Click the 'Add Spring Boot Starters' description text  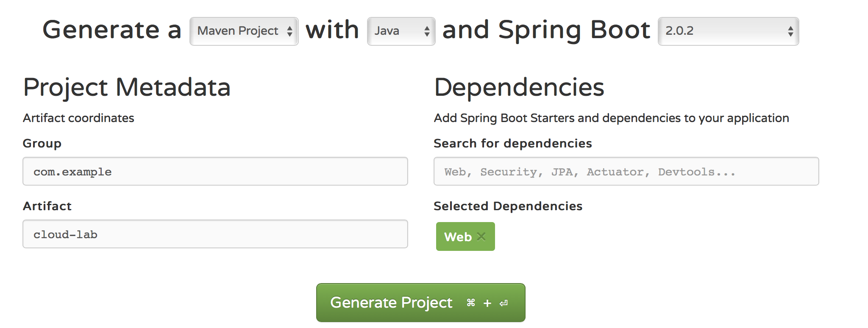click(612, 118)
